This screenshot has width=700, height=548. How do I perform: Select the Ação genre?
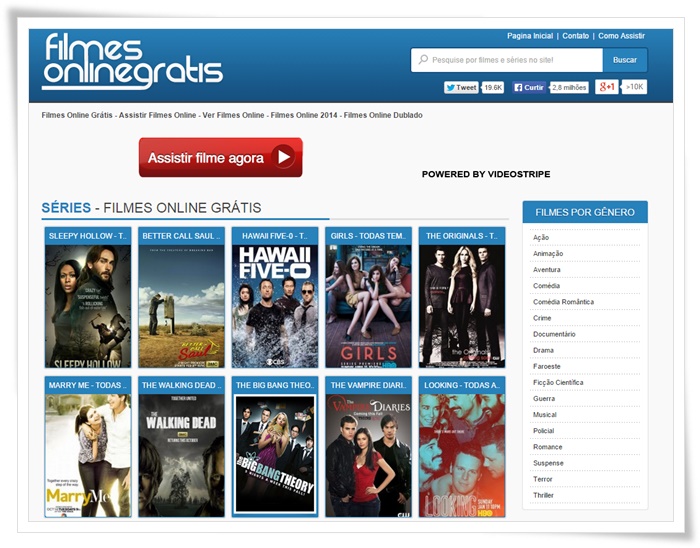point(541,237)
